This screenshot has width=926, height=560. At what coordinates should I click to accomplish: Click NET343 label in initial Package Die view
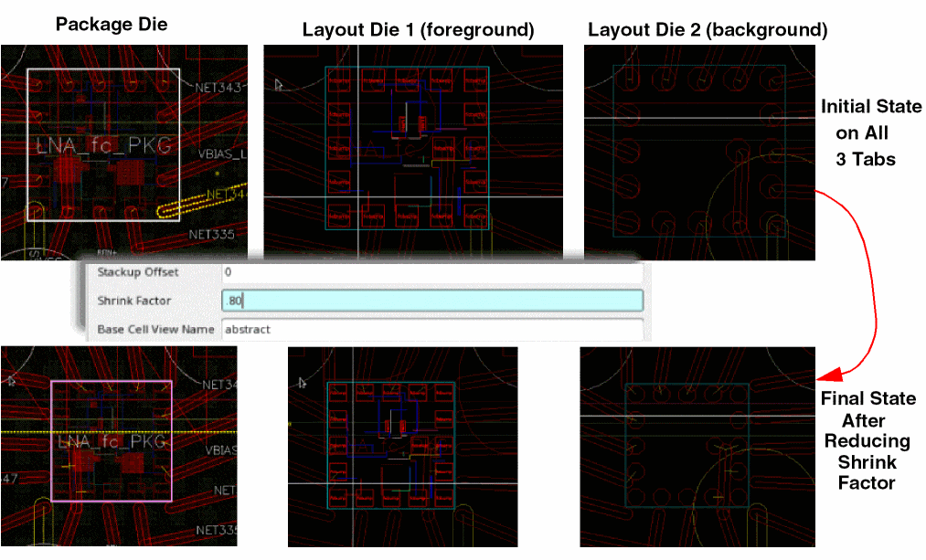218,88
